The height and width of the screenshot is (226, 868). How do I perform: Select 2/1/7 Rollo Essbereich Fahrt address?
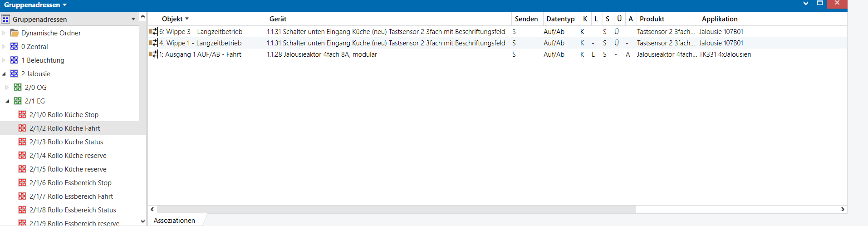click(x=71, y=196)
